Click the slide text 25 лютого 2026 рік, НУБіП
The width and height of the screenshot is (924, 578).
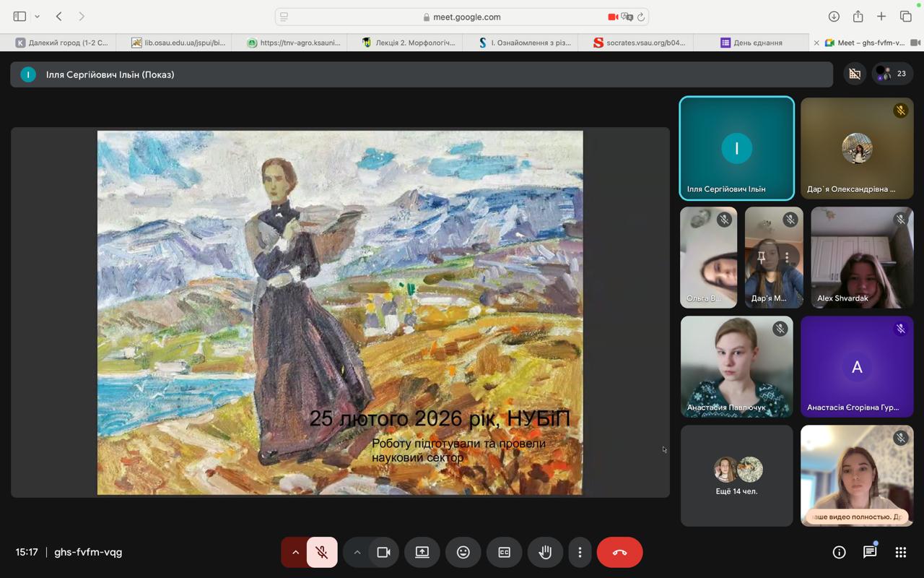click(x=440, y=418)
